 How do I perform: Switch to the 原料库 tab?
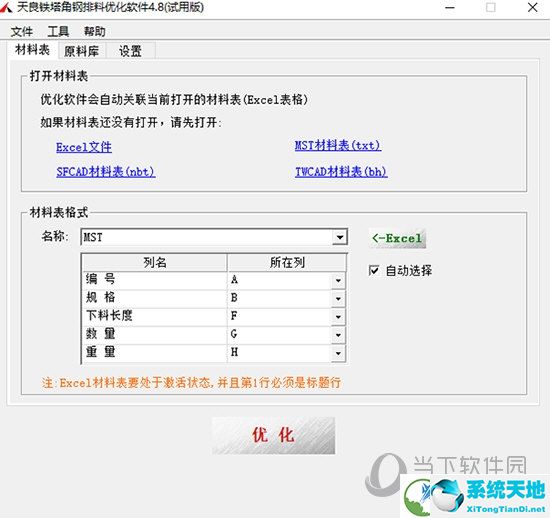click(x=81, y=51)
